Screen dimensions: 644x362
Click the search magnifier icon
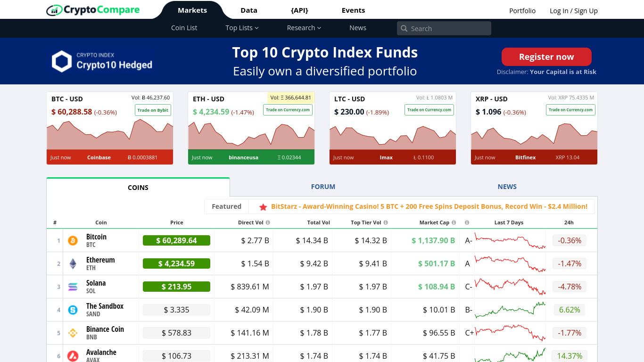(404, 28)
